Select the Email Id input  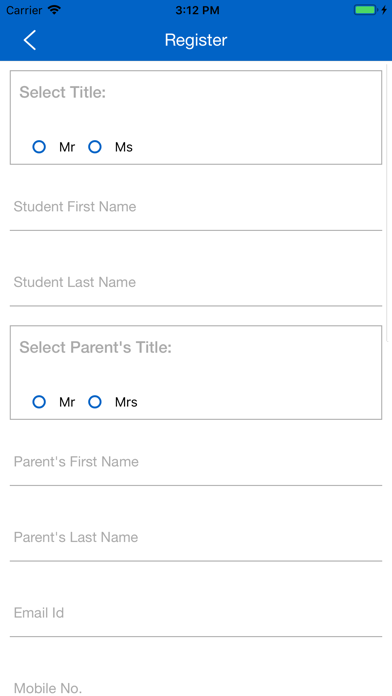point(196,613)
